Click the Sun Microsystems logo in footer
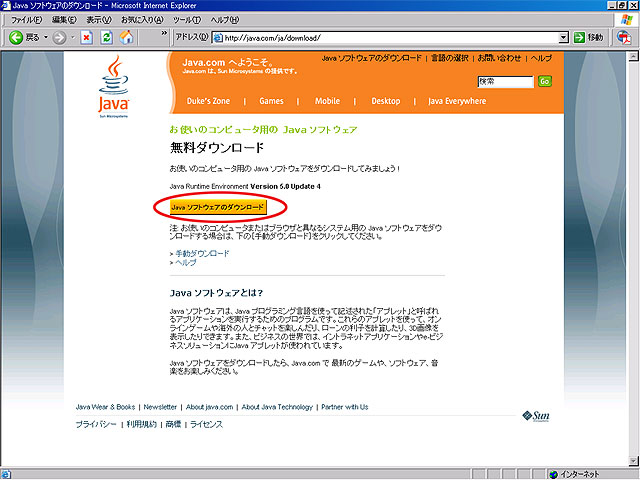Image resolution: width=640 pixels, height=480 pixels. pyautogui.click(x=536, y=416)
